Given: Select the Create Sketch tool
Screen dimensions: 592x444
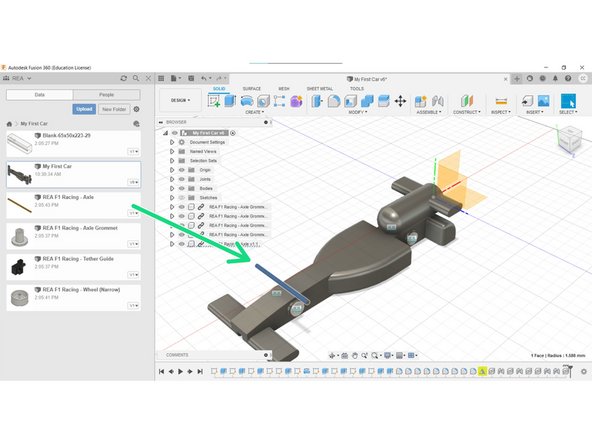Looking at the screenshot, I should pyautogui.click(x=214, y=101).
